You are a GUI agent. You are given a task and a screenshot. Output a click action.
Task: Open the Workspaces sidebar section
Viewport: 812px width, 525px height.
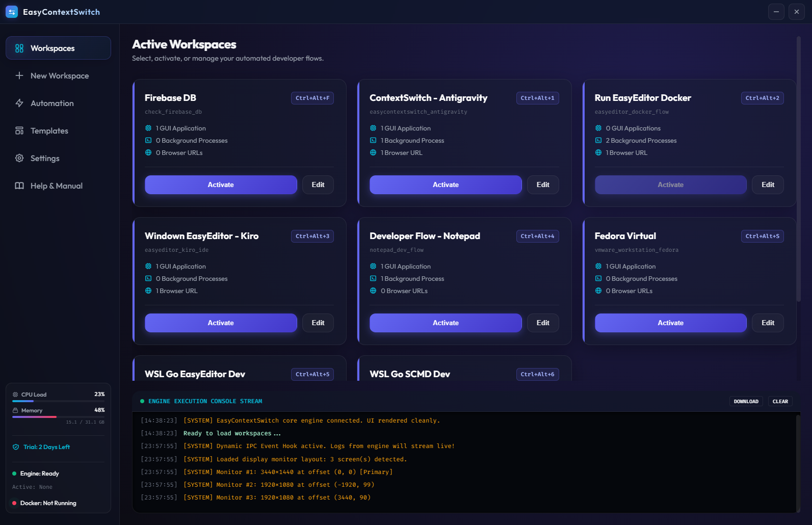[58, 48]
